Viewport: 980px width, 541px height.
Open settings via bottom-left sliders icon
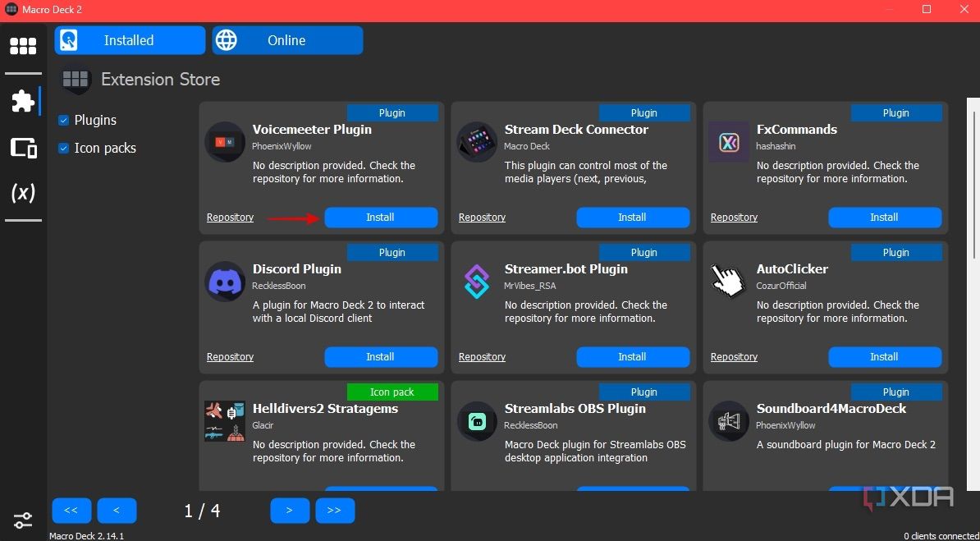[22, 520]
